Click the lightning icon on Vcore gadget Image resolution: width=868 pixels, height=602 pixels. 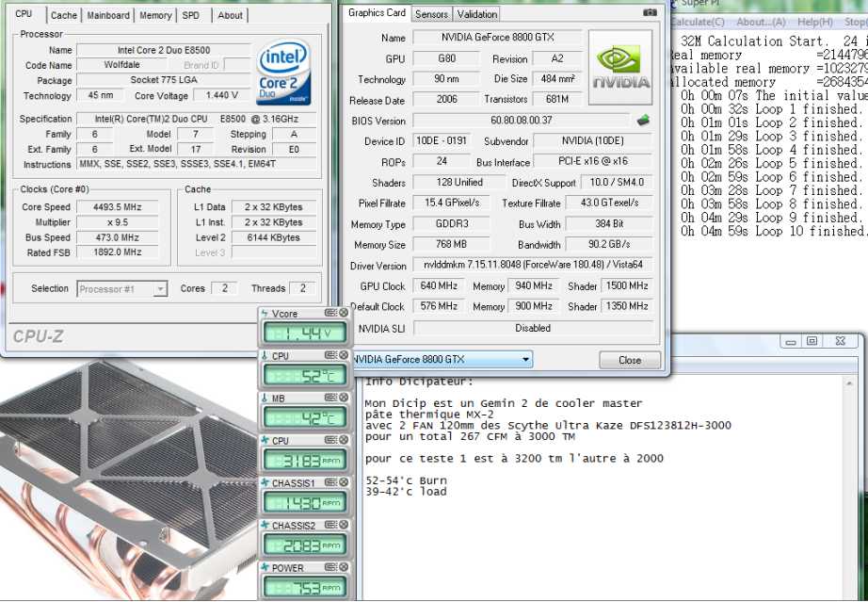coord(265,314)
